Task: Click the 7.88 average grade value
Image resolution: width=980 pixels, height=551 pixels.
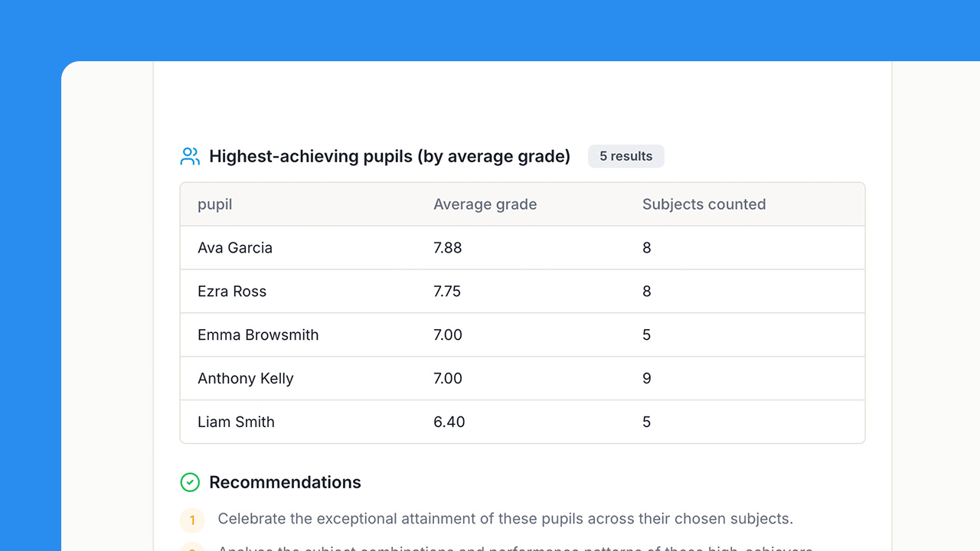Action: pos(448,248)
